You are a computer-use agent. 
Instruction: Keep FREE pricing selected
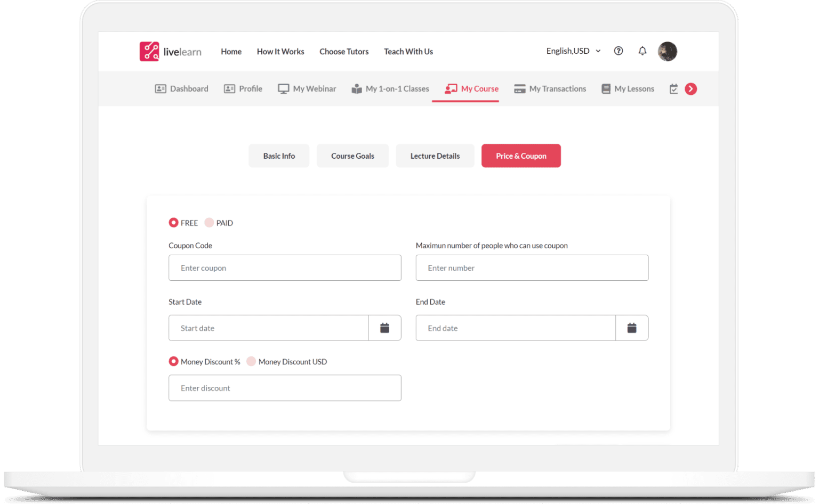[173, 223]
